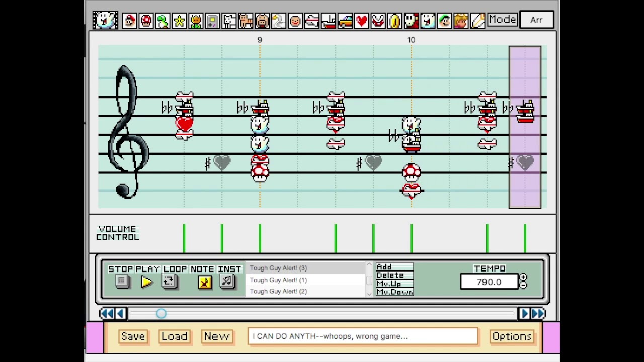Select the Coin instrument icon
644x362 pixels.
point(395,21)
